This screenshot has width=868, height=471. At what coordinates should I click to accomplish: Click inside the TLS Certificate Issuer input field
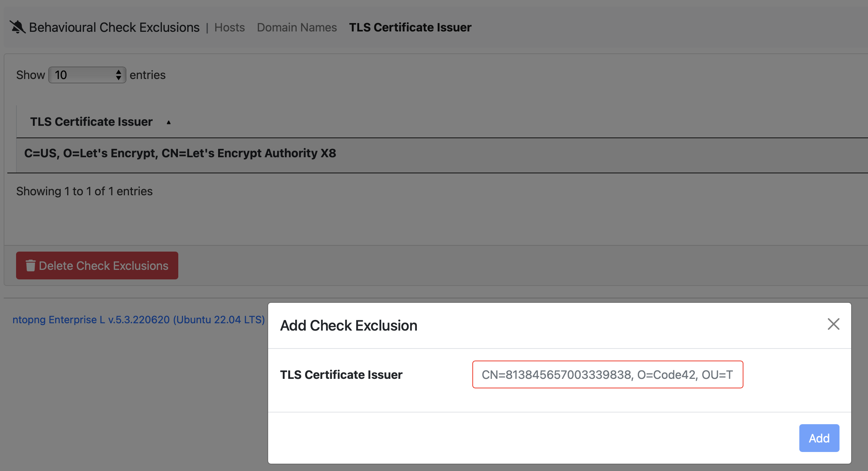608,374
